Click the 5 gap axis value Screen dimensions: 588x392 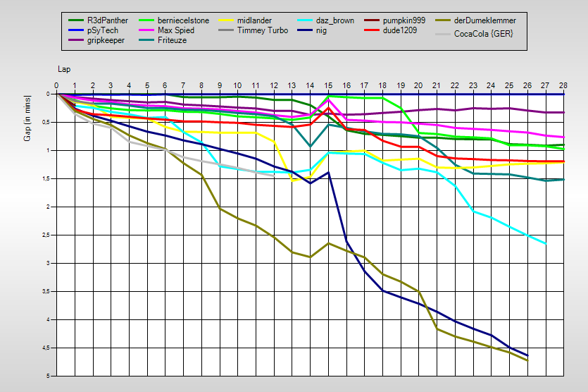[x=48, y=376]
